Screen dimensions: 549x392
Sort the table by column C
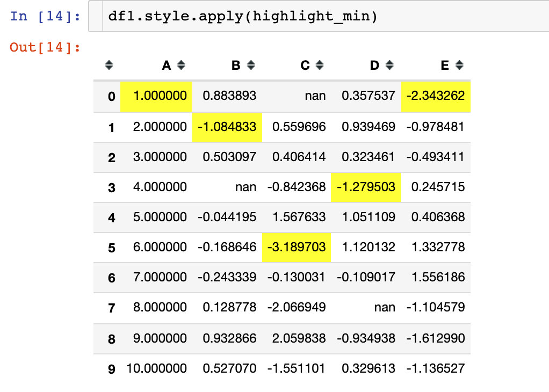click(319, 65)
